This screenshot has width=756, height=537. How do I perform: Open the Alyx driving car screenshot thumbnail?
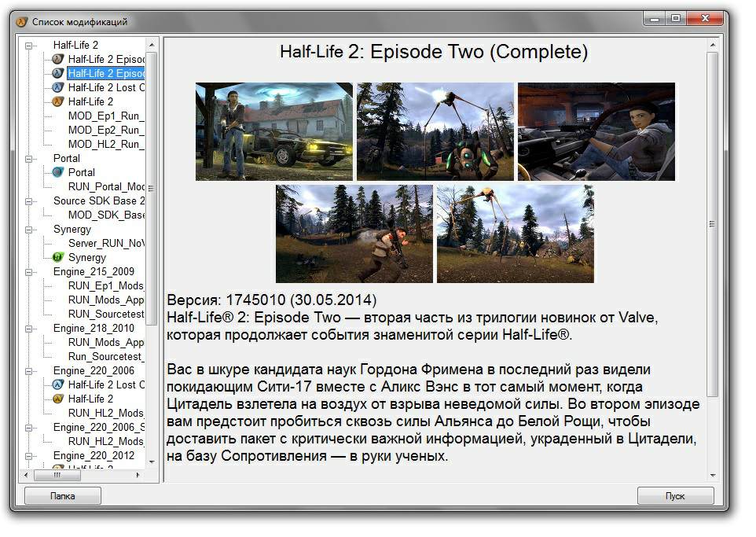point(596,131)
